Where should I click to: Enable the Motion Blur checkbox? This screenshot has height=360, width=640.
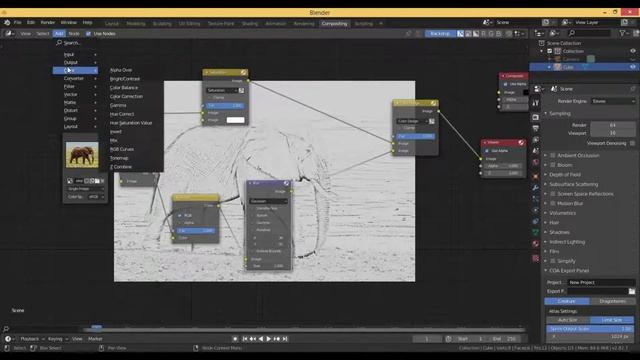pyautogui.click(x=553, y=203)
